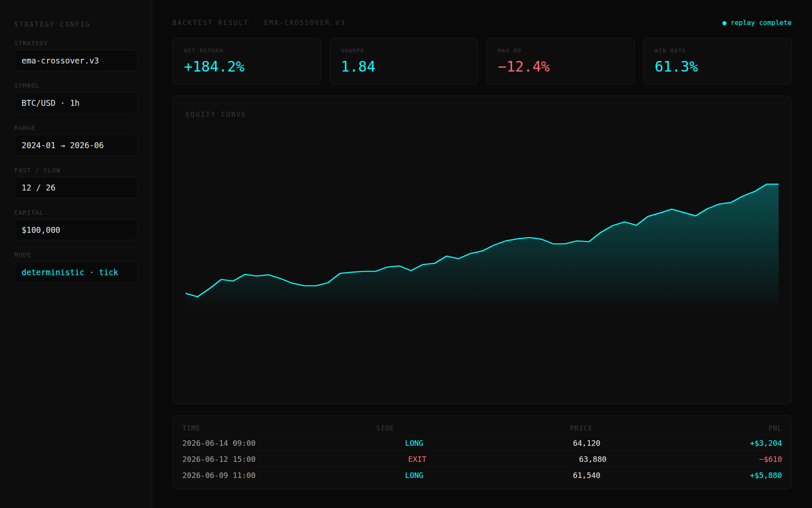Select the trade timestamp 2026-06-14 09:00
Image resolution: width=812 pixels, height=508 pixels.
tap(219, 443)
